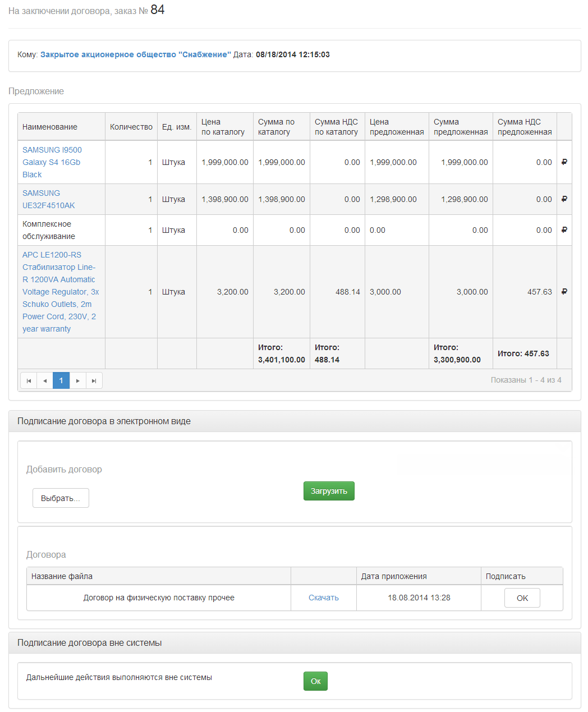This screenshot has height=712, width=588.
Task: Click the Дата приложения column header
Action: pos(419,576)
